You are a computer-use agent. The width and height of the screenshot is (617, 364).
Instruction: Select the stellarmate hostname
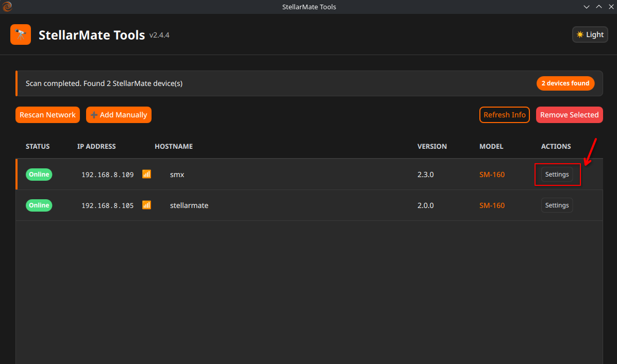pos(189,205)
